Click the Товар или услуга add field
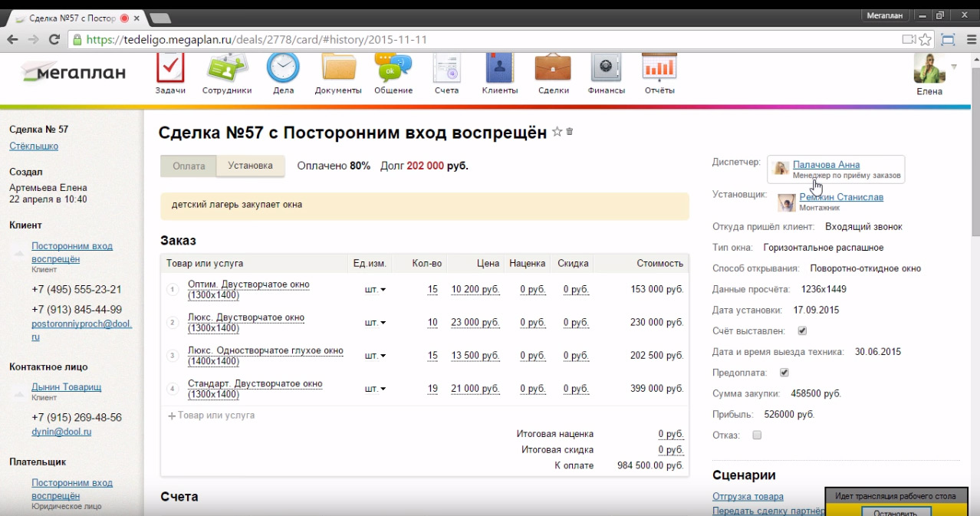 point(215,416)
